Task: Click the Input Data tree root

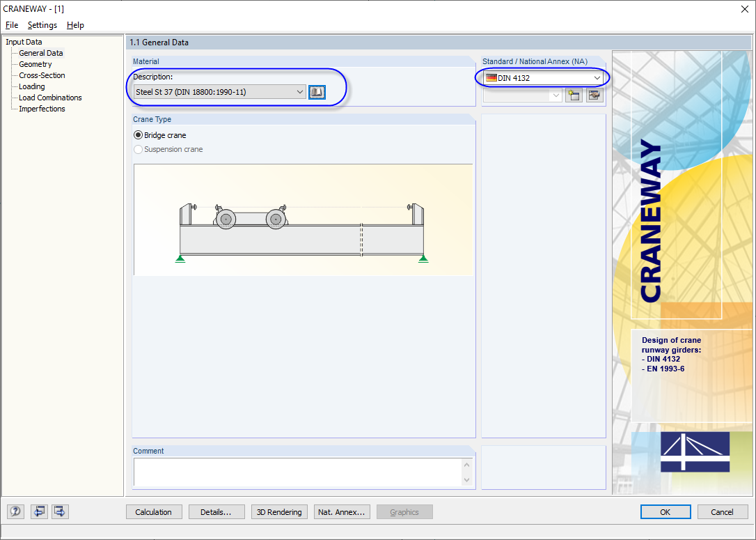Action: point(24,42)
